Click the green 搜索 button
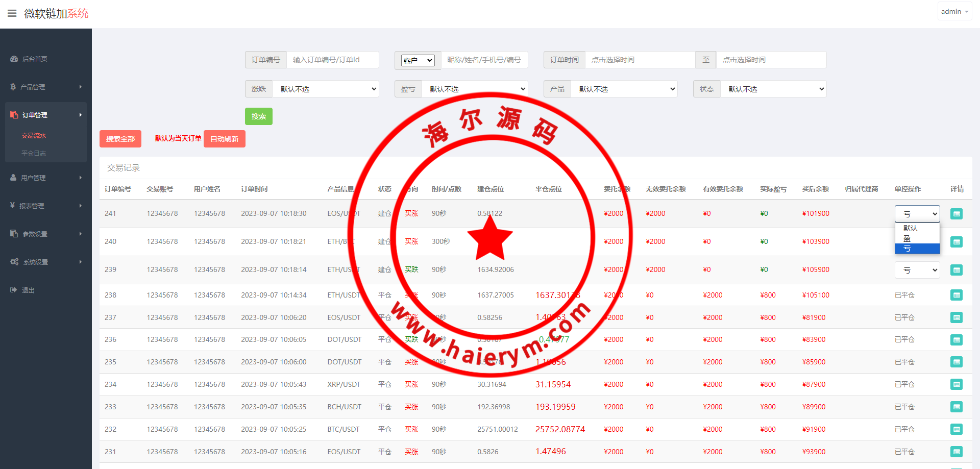The width and height of the screenshot is (980, 469). coord(258,116)
